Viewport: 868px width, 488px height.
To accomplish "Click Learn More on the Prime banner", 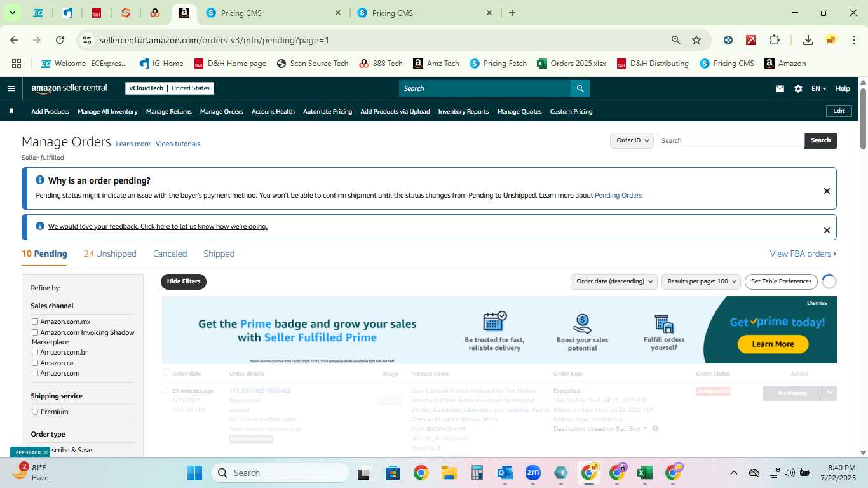I will click(773, 344).
